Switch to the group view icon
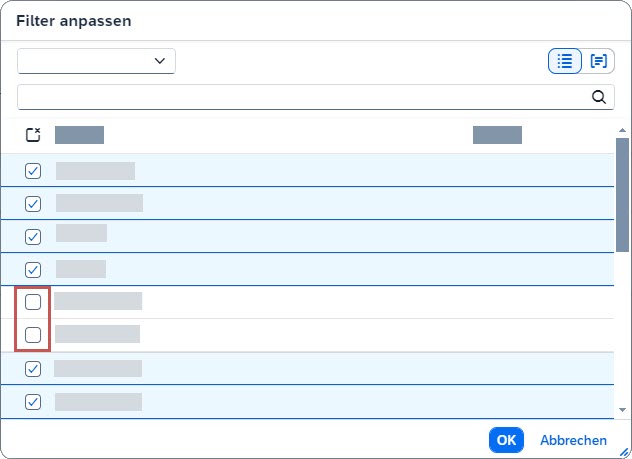Image resolution: width=632 pixels, height=459 pixels. point(599,61)
